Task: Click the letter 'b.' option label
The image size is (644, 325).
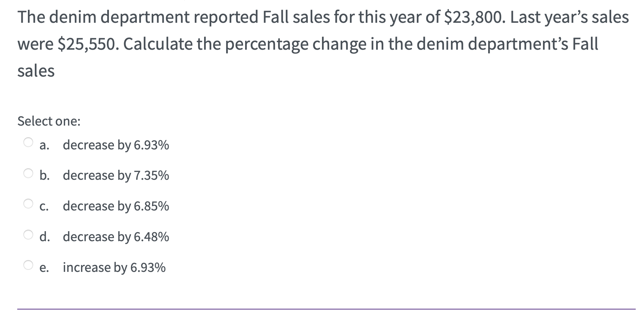Action: click(44, 176)
